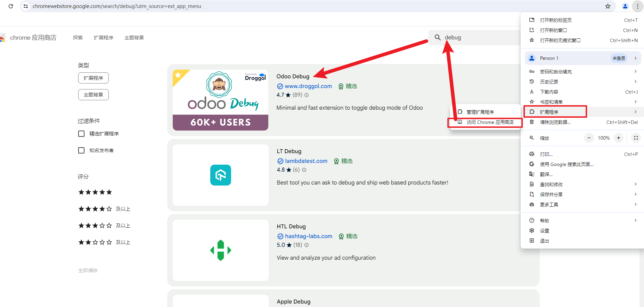Click the rating info icon for LT Debug
The width and height of the screenshot is (644, 307).
click(304, 170)
